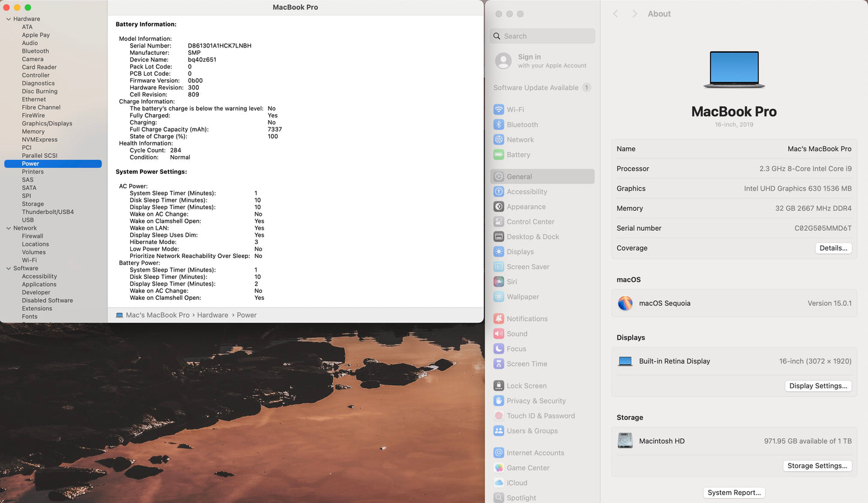Image resolution: width=868 pixels, height=503 pixels.
Task: Collapse the Software tree section
Action: pyautogui.click(x=8, y=269)
